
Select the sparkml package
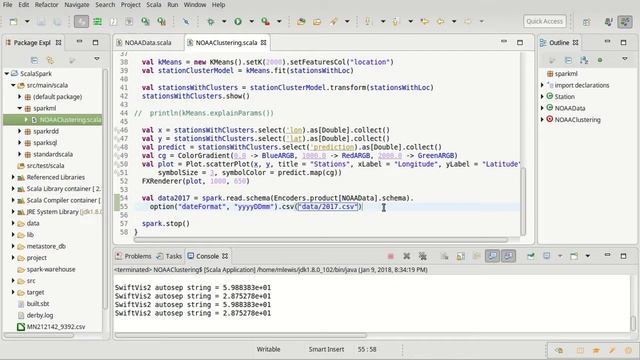[44, 108]
